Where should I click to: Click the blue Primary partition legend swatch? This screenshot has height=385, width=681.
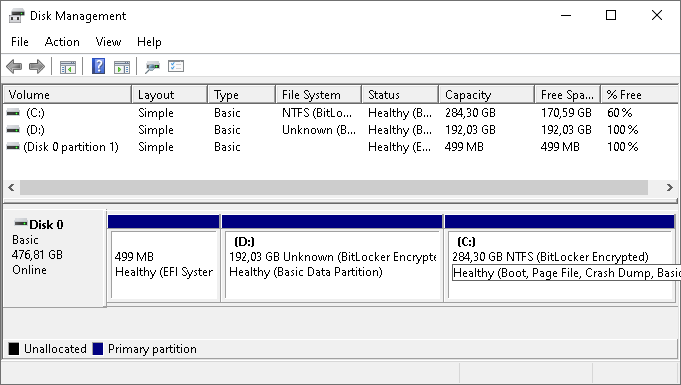(x=98, y=349)
